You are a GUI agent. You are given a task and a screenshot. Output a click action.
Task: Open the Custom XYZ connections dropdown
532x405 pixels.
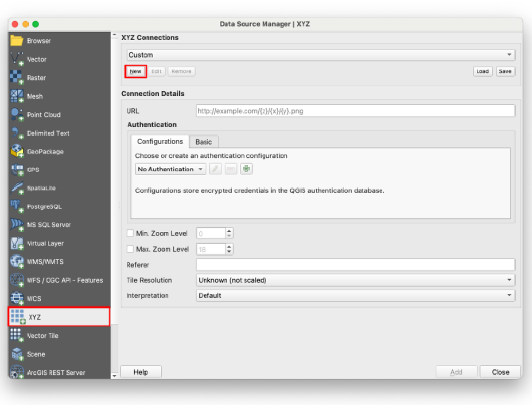321,55
